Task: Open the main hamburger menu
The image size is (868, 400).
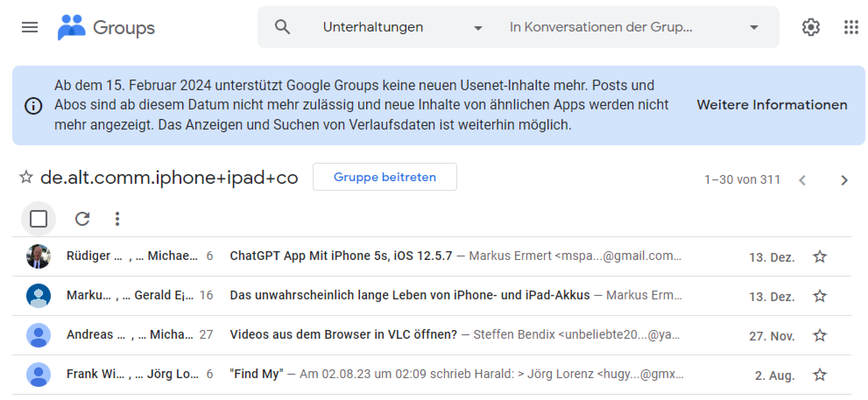Action: (x=30, y=28)
